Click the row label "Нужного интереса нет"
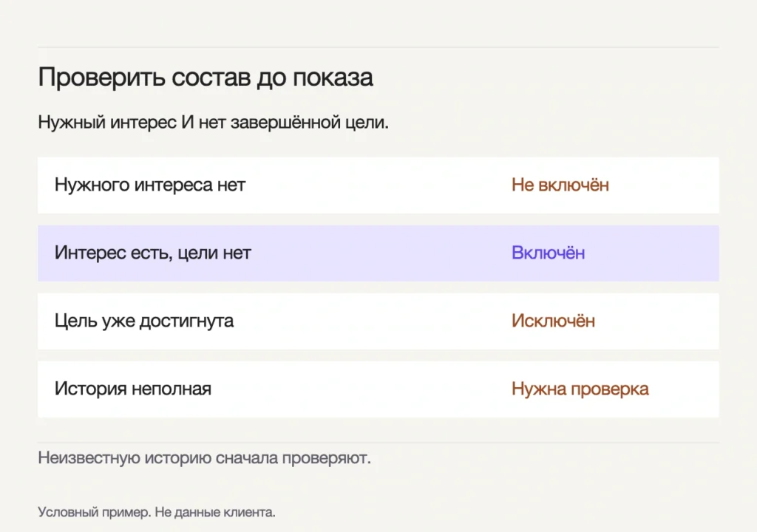This screenshot has width=757, height=532. pos(149,185)
